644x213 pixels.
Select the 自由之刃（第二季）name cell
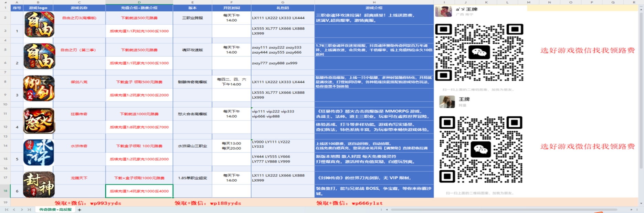click(79, 50)
